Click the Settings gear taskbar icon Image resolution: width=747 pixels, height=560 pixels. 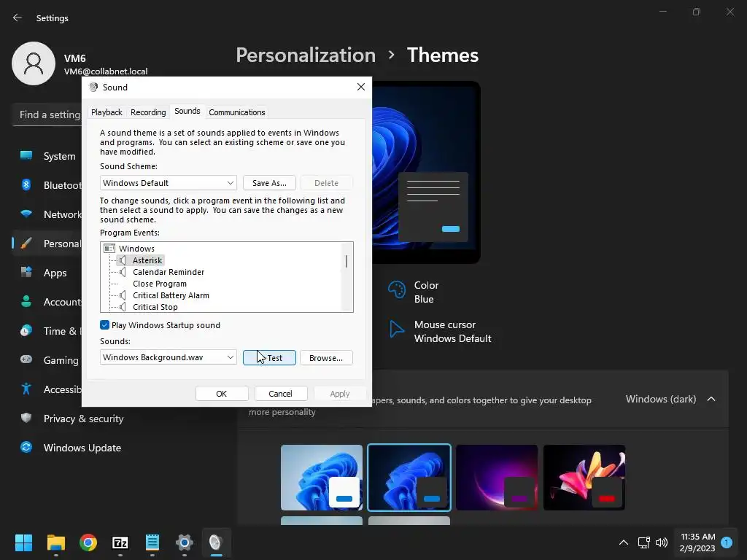click(185, 542)
